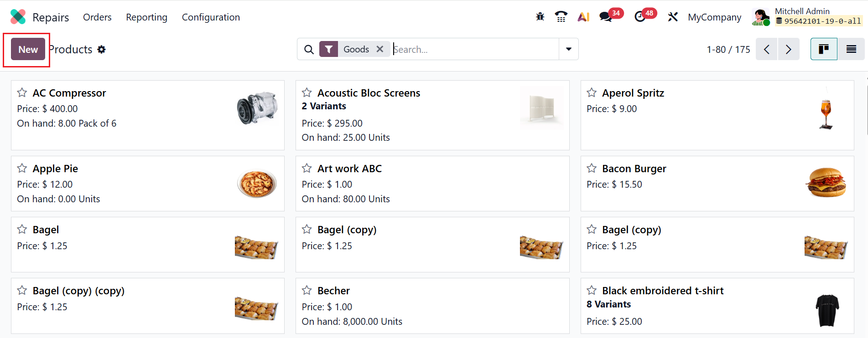Image resolution: width=868 pixels, height=338 pixels.
Task: Open the Orders menu
Action: pos(97,17)
